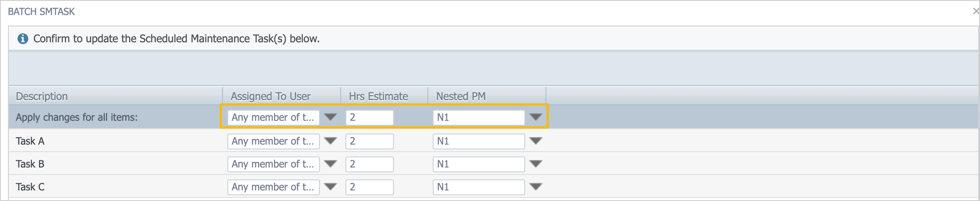This screenshot has width=980, height=201.
Task: Click the Nested PM column header
Action: (x=460, y=96)
